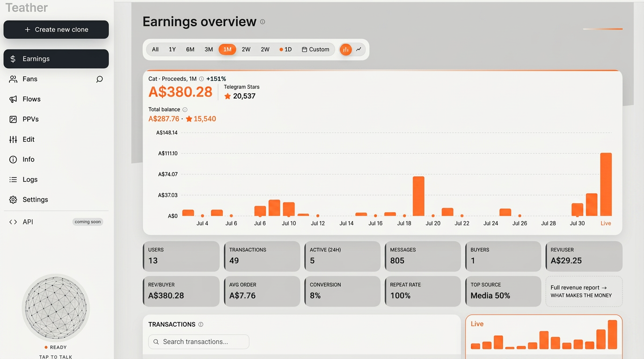Viewport: 644px width, 359px height.
Task: Click the A$287.76 total balance value
Action: point(164,119)
